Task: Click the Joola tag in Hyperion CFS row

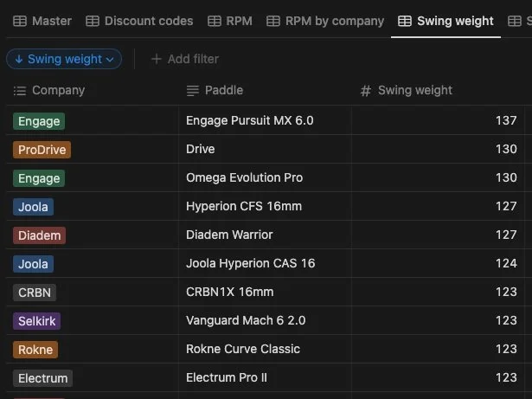Action: tap(33, 207)
